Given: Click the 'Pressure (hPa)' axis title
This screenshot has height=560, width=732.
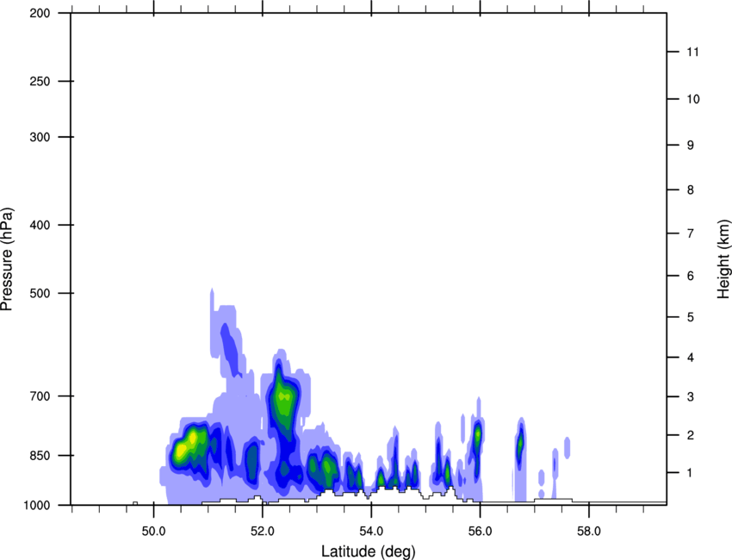Looking at the screenshot, I should (x=7, y=258).
